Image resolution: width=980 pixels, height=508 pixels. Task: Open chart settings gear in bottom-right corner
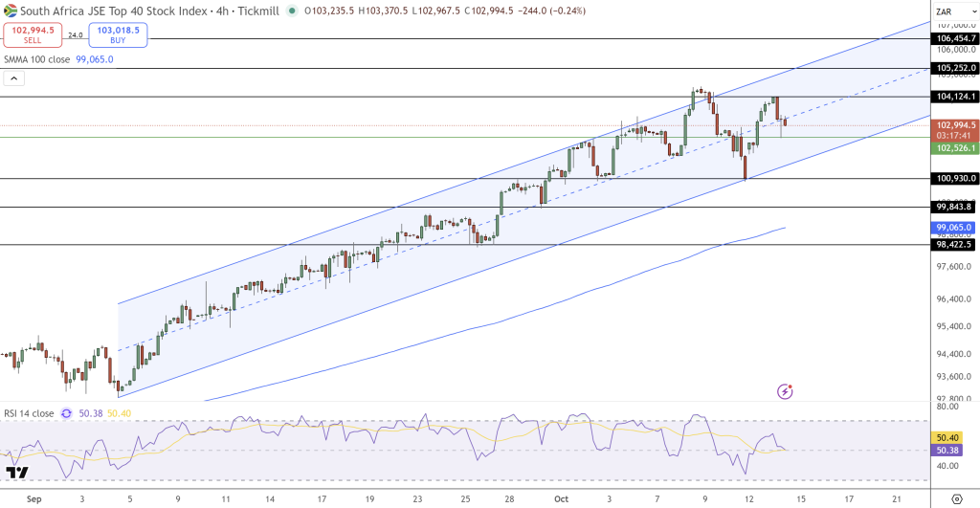[x=955, y=498]
